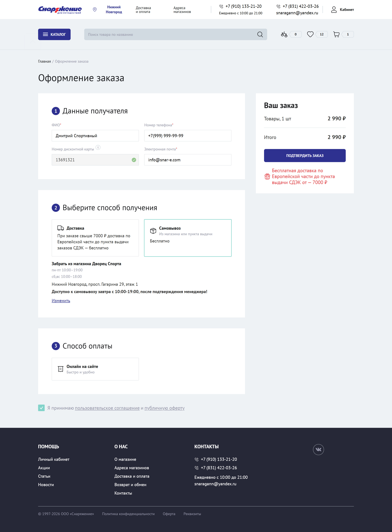392x532 pixels.
Task: Open Доставка и оплата header link
Action: coord(143,10)
